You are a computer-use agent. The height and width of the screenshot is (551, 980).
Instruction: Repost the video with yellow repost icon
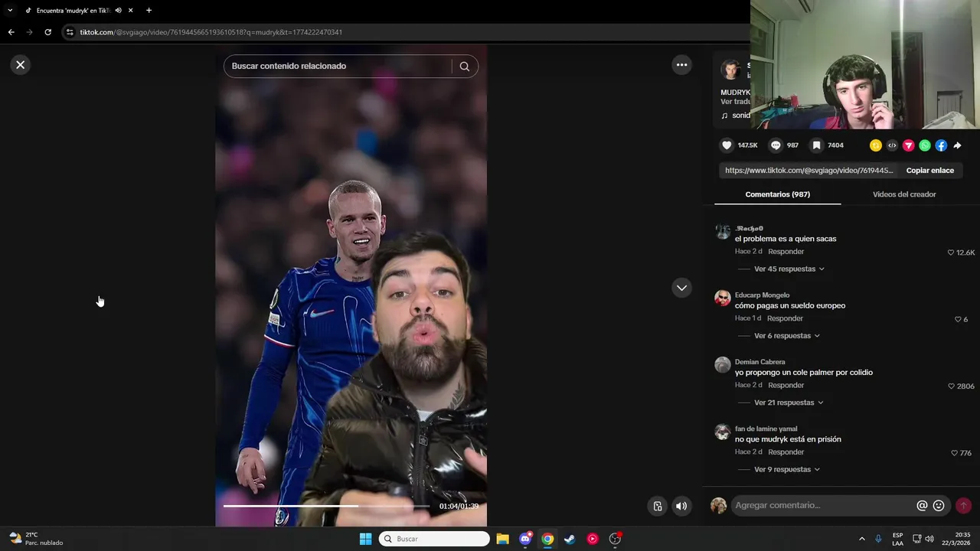click(x=876, y=145)
